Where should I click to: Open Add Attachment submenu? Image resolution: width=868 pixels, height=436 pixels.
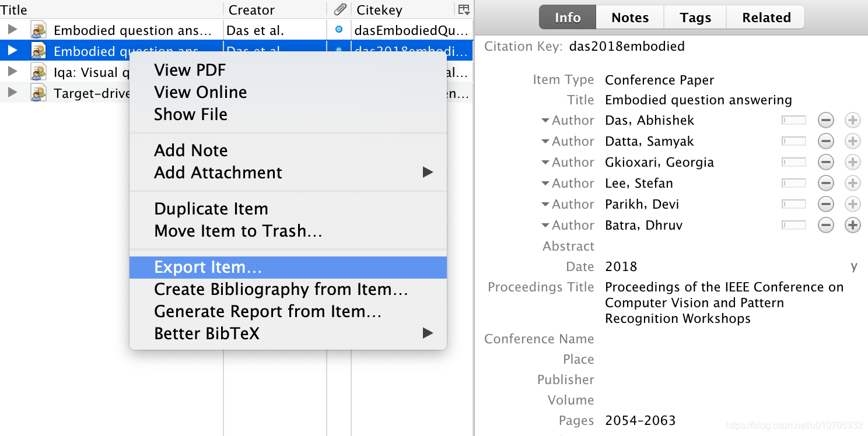coord(288,173)
